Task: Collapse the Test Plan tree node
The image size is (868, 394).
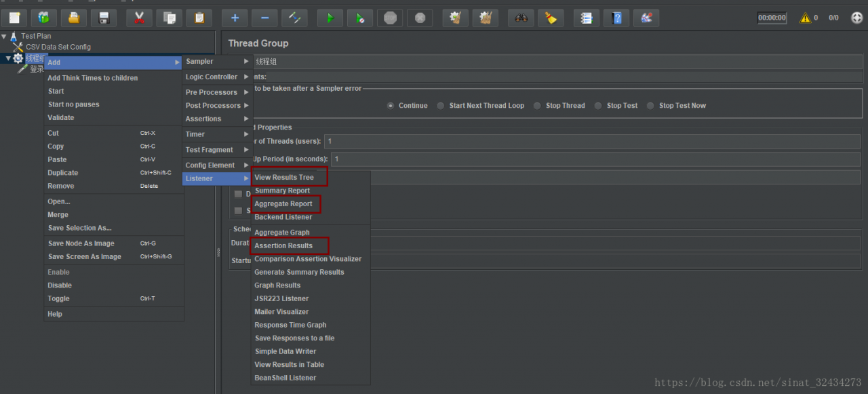Action: (x=5, y=37)
